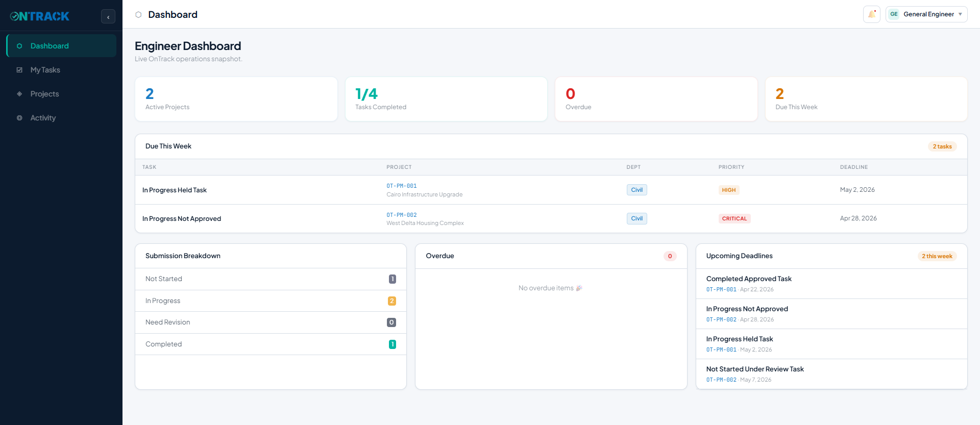Open In Progress Held Task upcoming deadline
This screenshot has width=980, height=425.
[x=831, y=344]
